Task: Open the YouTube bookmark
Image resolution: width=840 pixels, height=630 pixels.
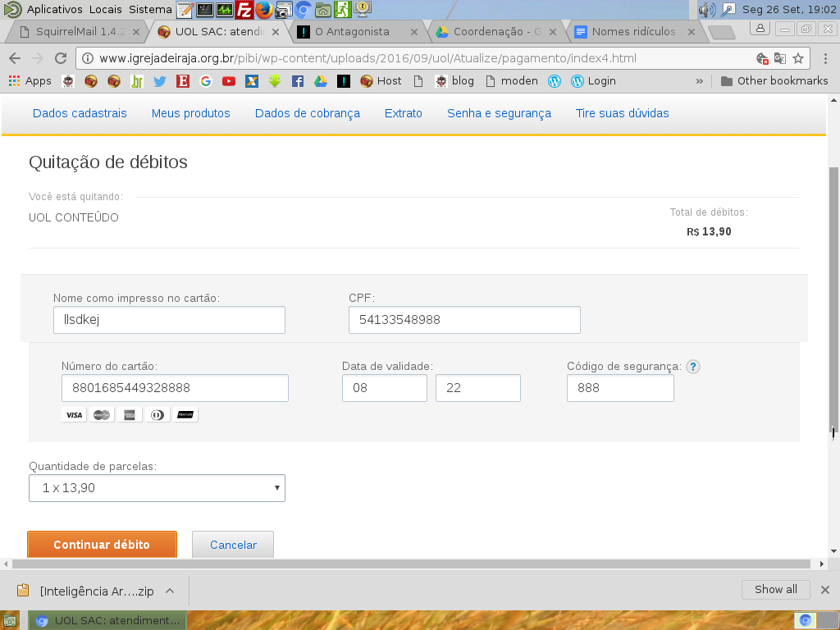Action: (229, 81)
